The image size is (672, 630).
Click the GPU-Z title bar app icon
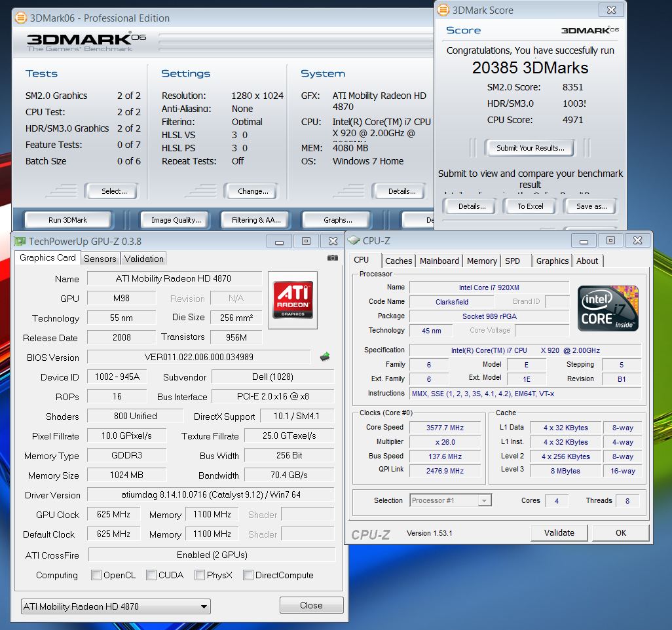tap(20, 241)
